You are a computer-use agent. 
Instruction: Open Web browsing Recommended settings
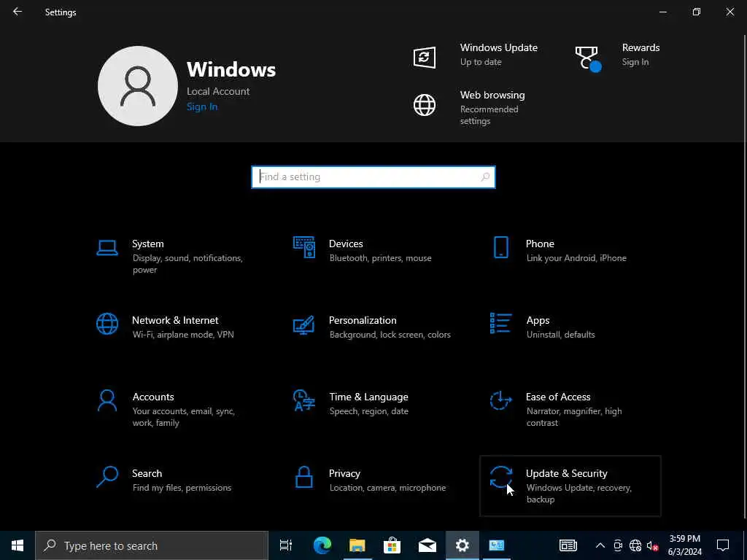[x=489, y=114]
